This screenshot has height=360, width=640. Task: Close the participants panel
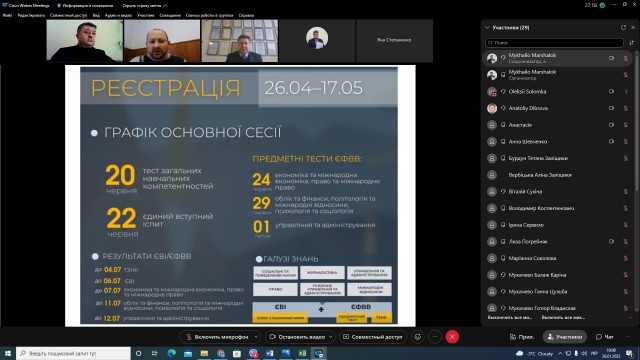(633, 27)
